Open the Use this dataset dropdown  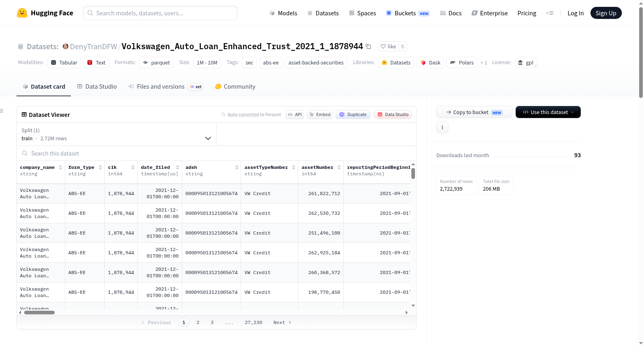point(548,112)
